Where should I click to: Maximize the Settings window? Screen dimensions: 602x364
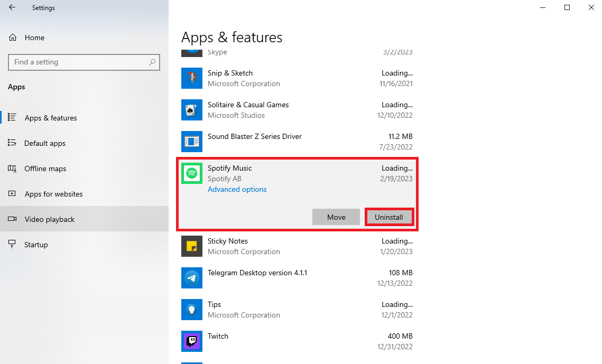tap(567, 7)
